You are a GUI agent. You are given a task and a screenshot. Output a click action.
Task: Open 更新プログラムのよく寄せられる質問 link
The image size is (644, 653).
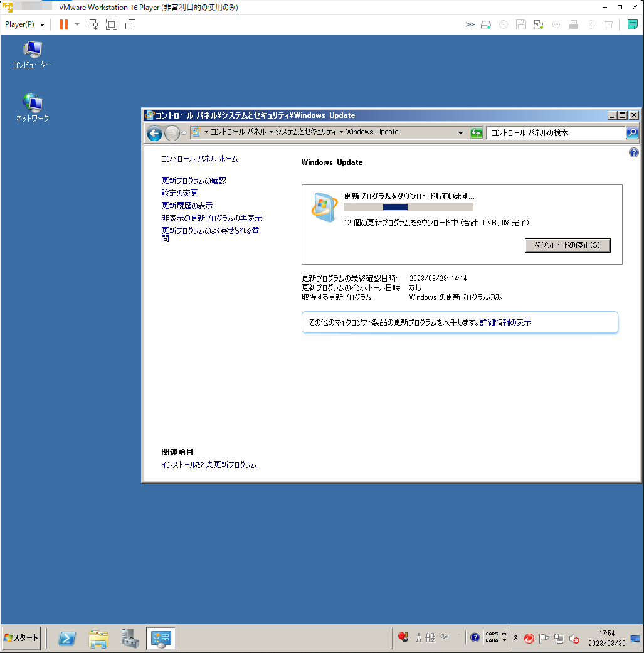pyautogui.click(x=210, y=234)
